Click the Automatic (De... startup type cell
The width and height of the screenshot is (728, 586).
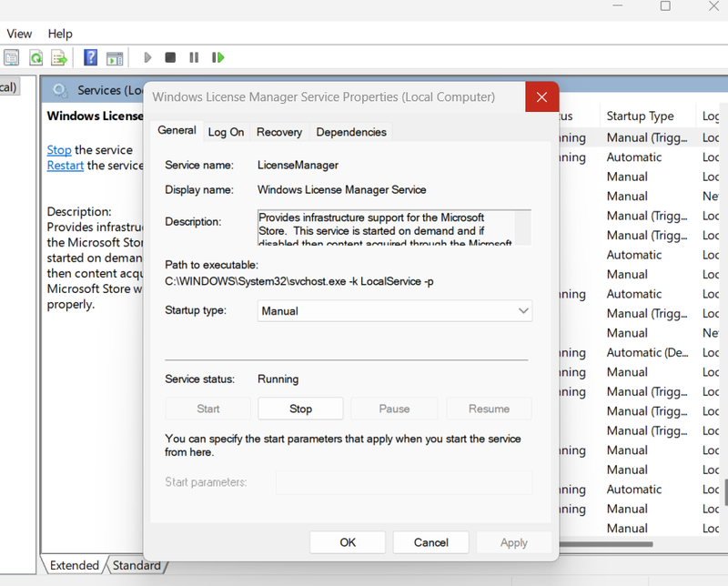[x=647, y=352]
